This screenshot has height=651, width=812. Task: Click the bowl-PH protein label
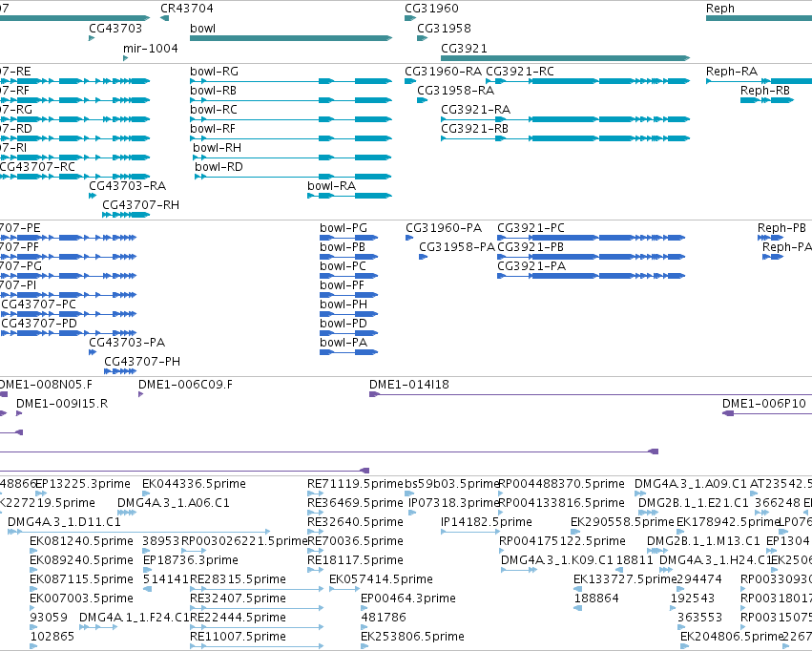pos(344,305)
